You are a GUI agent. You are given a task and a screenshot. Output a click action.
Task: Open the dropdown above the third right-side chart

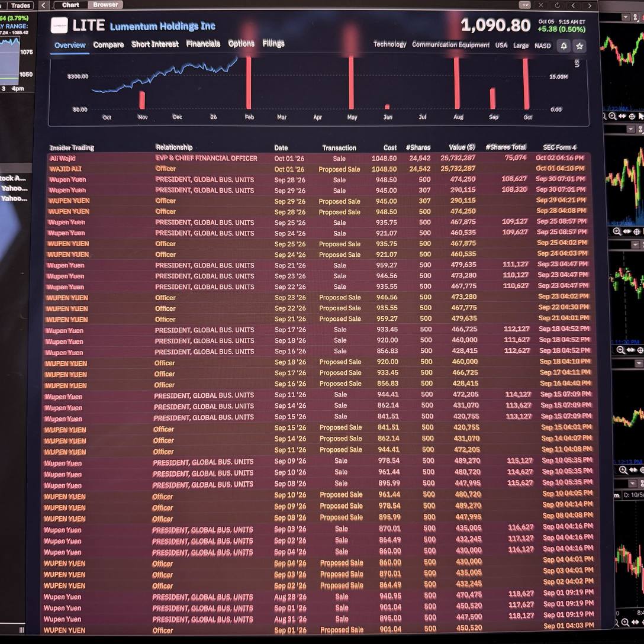(x=635, y=245)
